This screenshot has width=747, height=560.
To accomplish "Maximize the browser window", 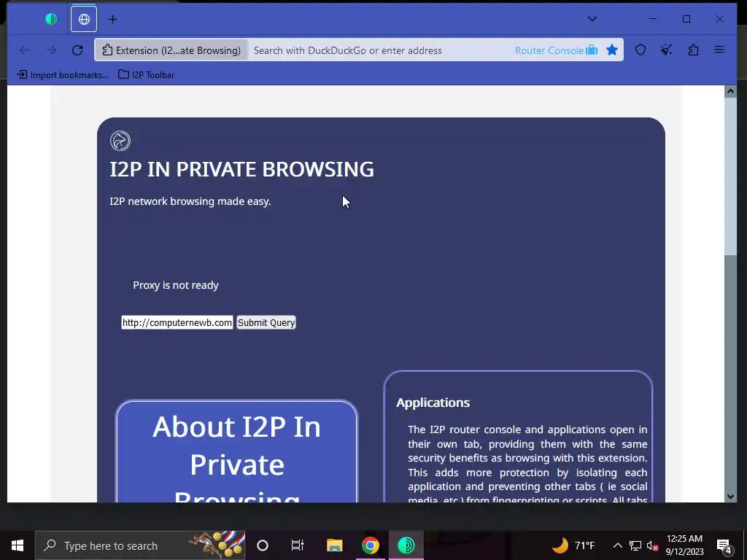I will point(686,19).
